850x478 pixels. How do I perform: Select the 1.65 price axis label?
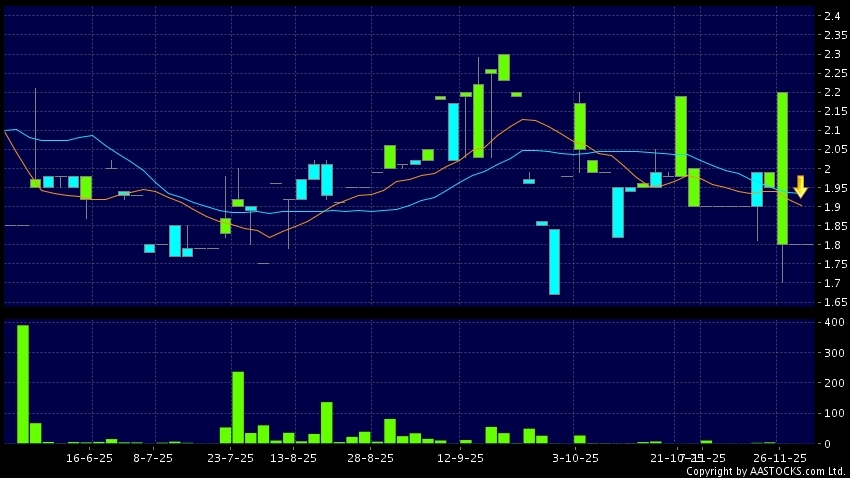(831, 302)
